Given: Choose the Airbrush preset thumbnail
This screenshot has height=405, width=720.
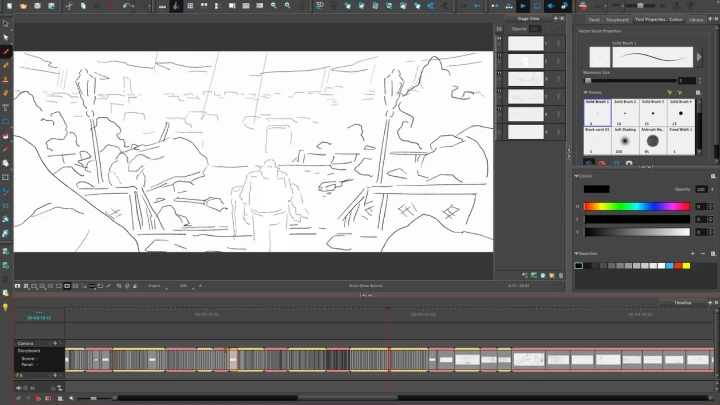Looking at the screenshot, I should click(x=652, y=141).
